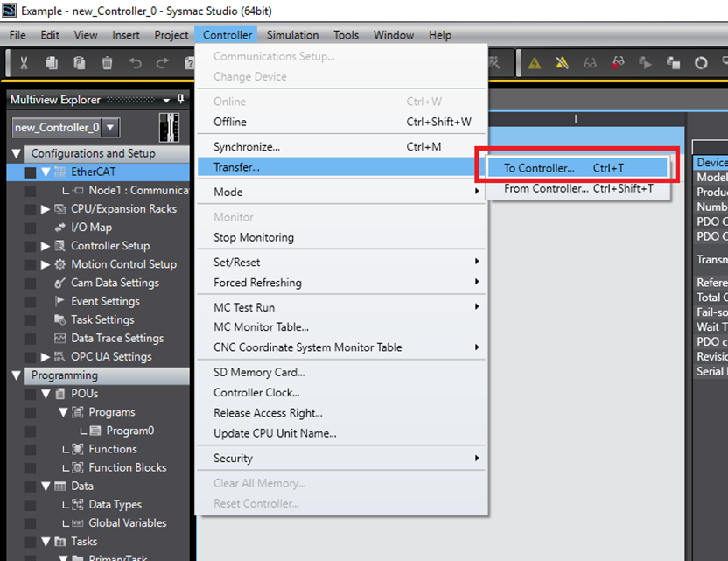Click the controller unit icon in Multiview Explorer

(x=171, y=127)
